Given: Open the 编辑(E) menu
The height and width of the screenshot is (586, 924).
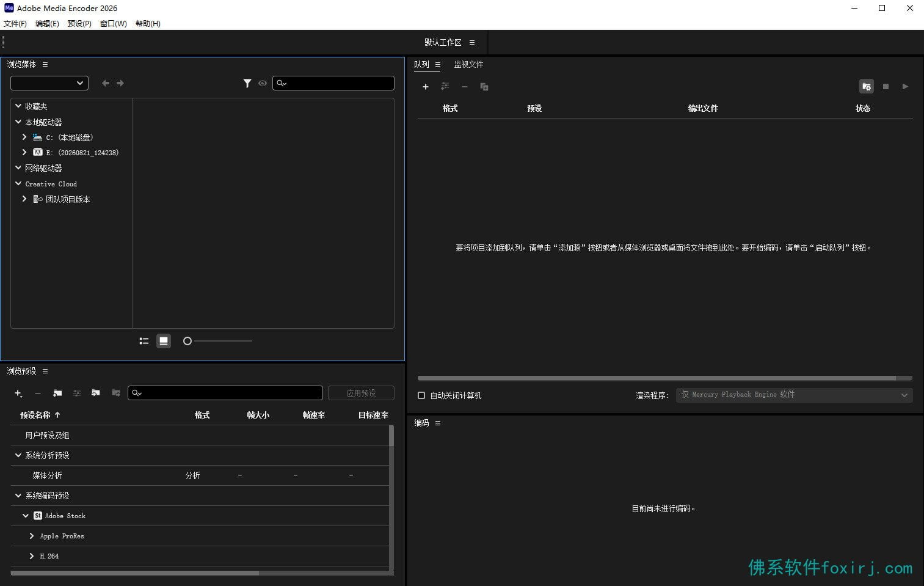Looking at the screenshot, I should click(47, 23).
